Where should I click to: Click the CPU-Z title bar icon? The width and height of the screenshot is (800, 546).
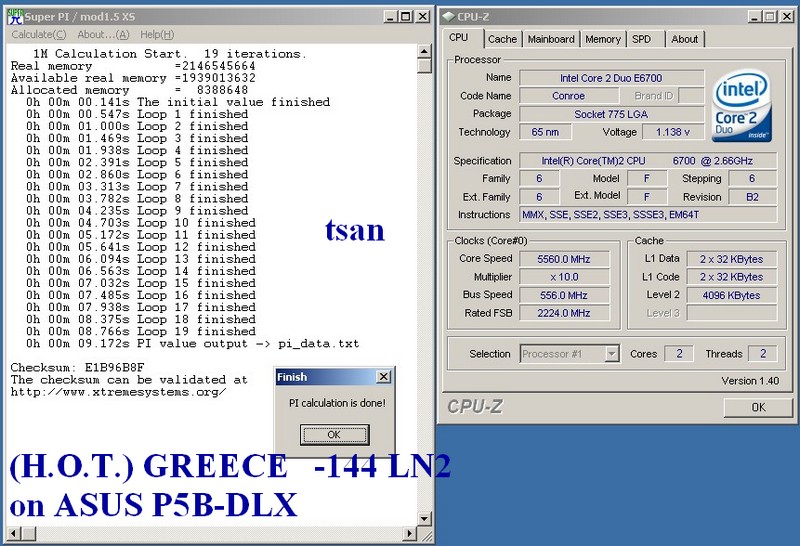(448, 17)
